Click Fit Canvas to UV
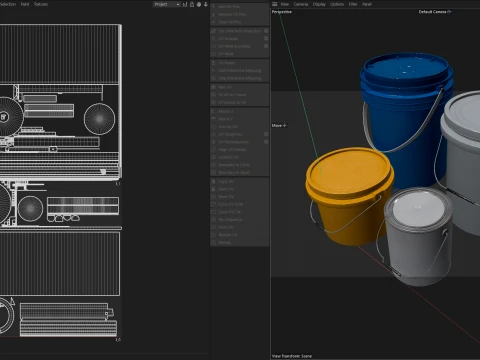Image resolution: width=480 pixels, height=360 pixels. pos(239,102)
